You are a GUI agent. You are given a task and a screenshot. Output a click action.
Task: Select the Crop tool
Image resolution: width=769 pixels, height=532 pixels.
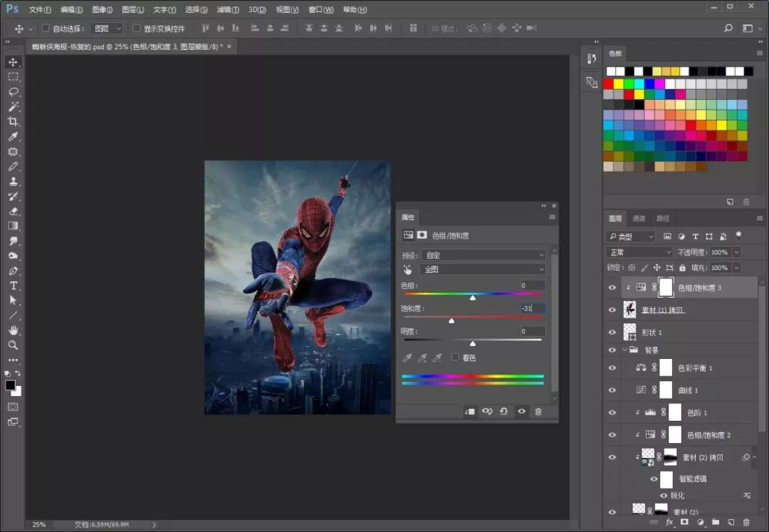[14, 121]
